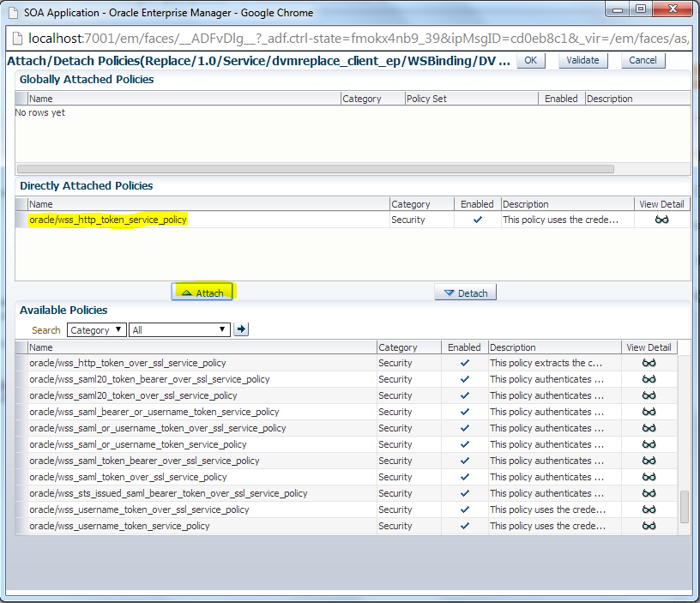View detail of wss_saml_or_username_token_service_policy

[649, 444]
